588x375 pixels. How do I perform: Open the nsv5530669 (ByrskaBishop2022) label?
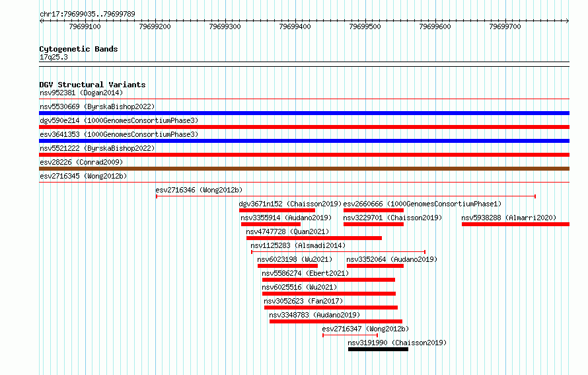(97, 106)
